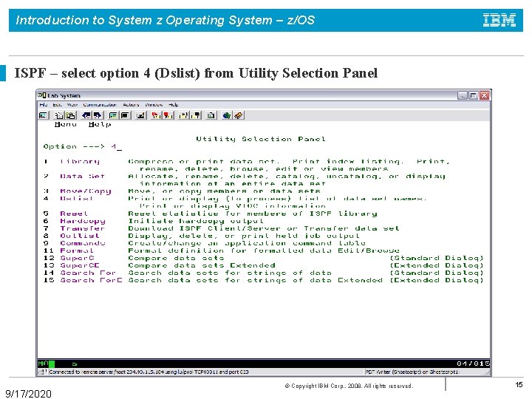Click the Print Screen toolbar icon
532x399 pixels.
point(44,115)
